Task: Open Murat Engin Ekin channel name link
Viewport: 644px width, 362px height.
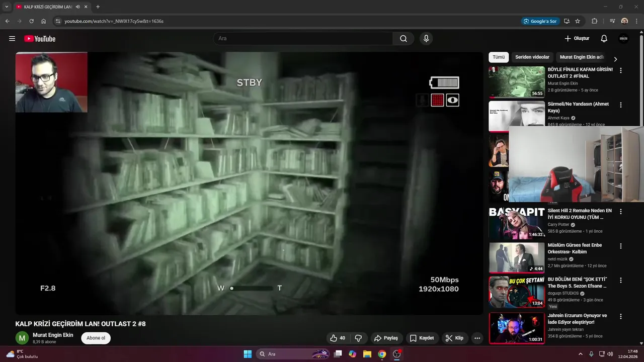Action: coord(53,335)
